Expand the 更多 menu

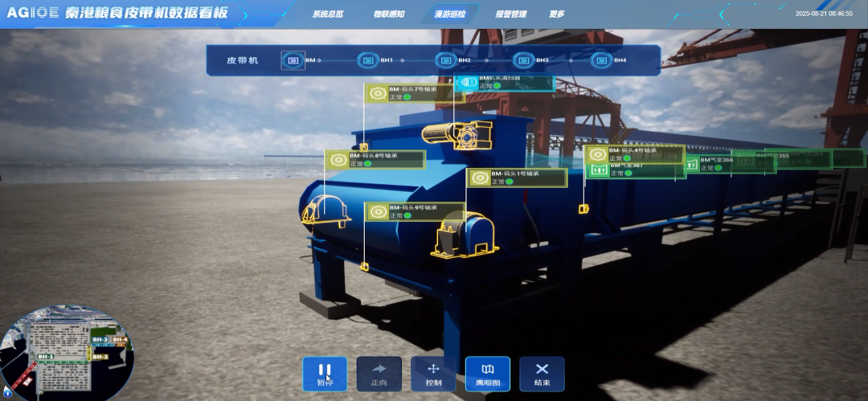(557, 14)
